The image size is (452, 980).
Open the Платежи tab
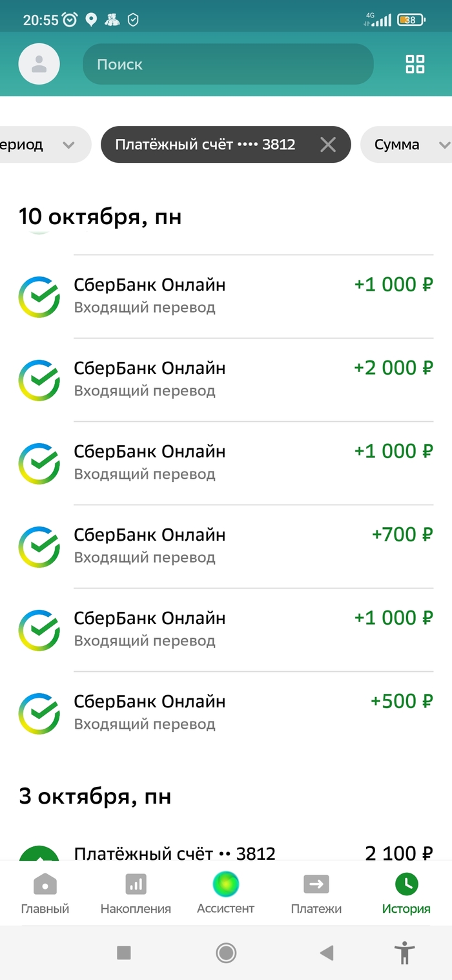click(x=316, y=893)
